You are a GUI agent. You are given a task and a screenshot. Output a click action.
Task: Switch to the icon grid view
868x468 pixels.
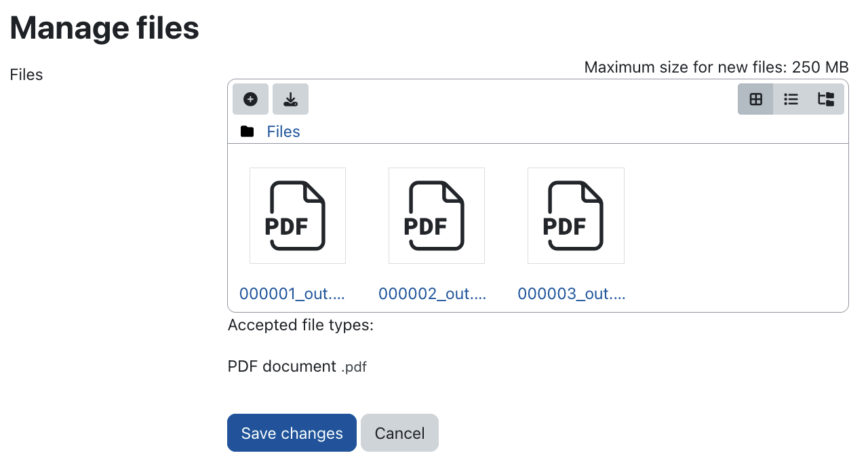click(755, 99)
